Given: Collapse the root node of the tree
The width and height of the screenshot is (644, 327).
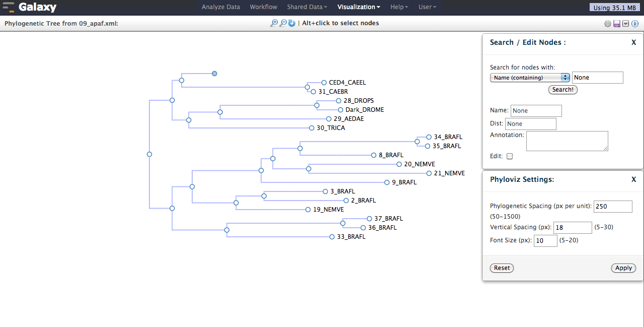Looking at the screenshot, I should tap(149, 154).
